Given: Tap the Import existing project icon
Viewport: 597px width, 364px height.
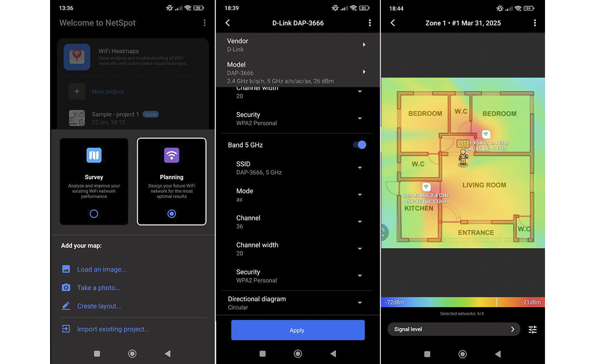Looking at the screenshot, I should tap(66, 329).
